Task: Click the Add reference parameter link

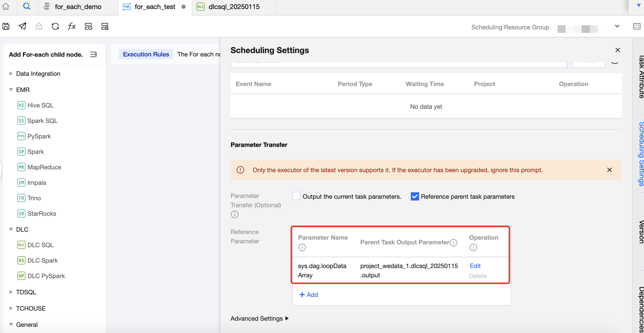Action: pyautogui.click(x=309, y=295)
